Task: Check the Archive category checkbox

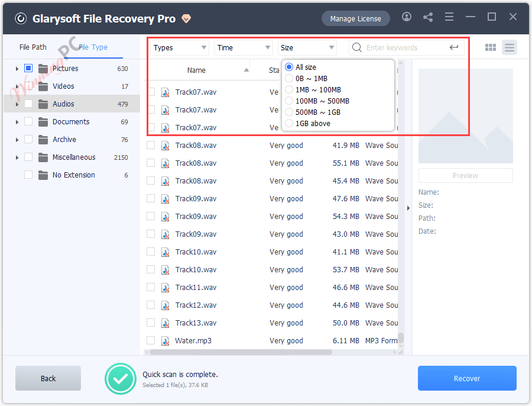Action: pos(28,139)
